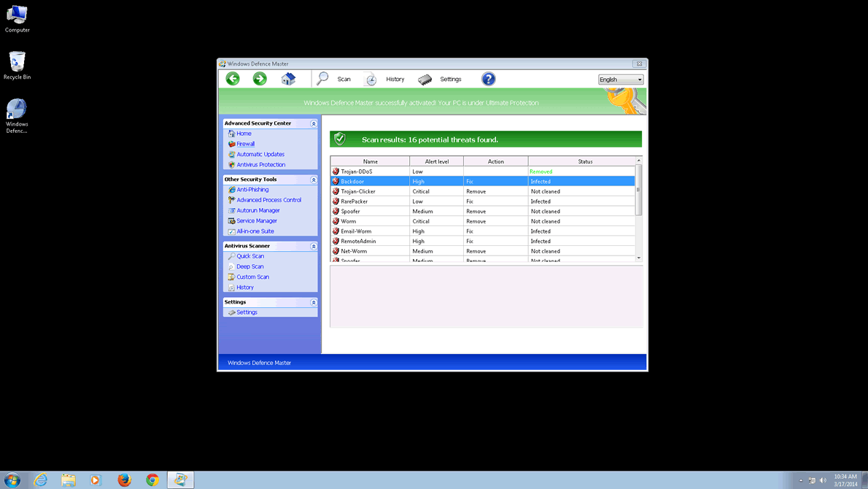Collapse the Other Security Tools section
The width and height of the screenshot is (868, 489).
[x=314, y=180]
